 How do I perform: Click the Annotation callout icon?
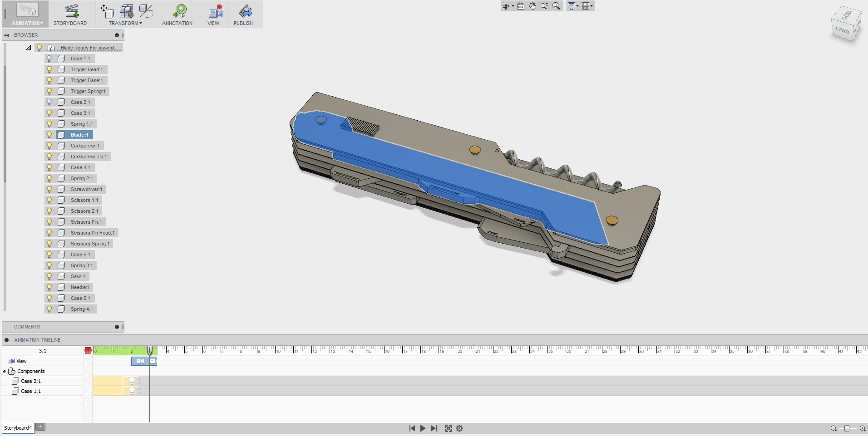click(180, 10)
